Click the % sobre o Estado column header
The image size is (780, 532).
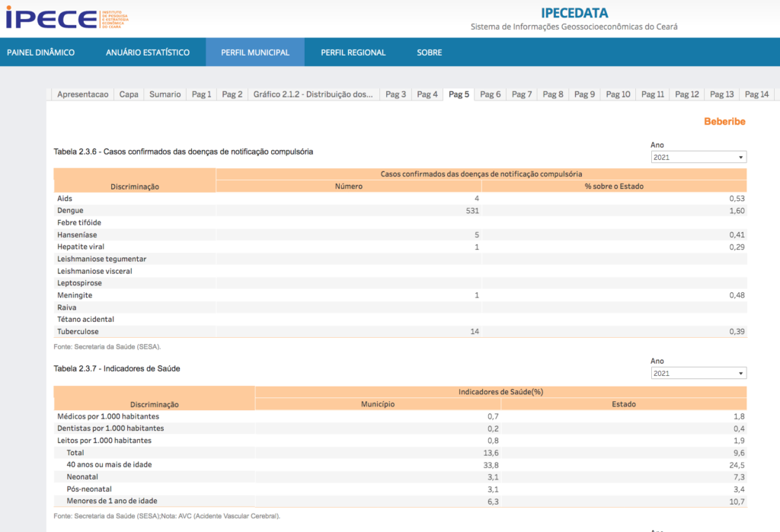point(614,186)
